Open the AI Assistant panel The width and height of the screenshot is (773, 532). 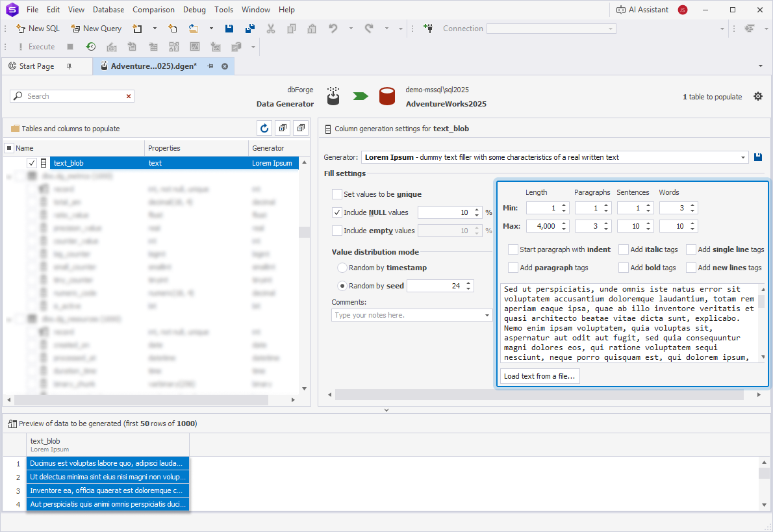tap(642, 9)
